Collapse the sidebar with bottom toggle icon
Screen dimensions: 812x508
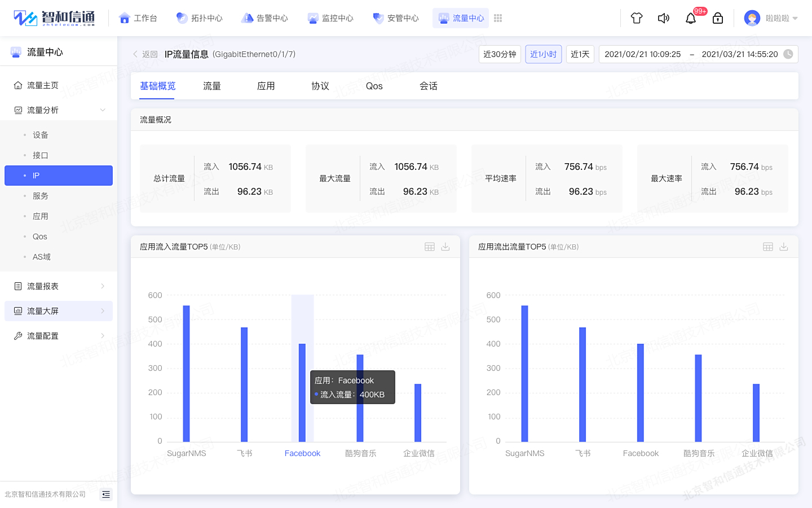point(106,494)
